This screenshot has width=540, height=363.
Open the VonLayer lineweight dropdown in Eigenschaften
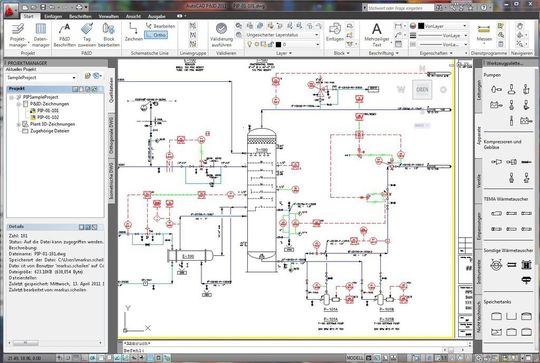click(x=443, y=35)
